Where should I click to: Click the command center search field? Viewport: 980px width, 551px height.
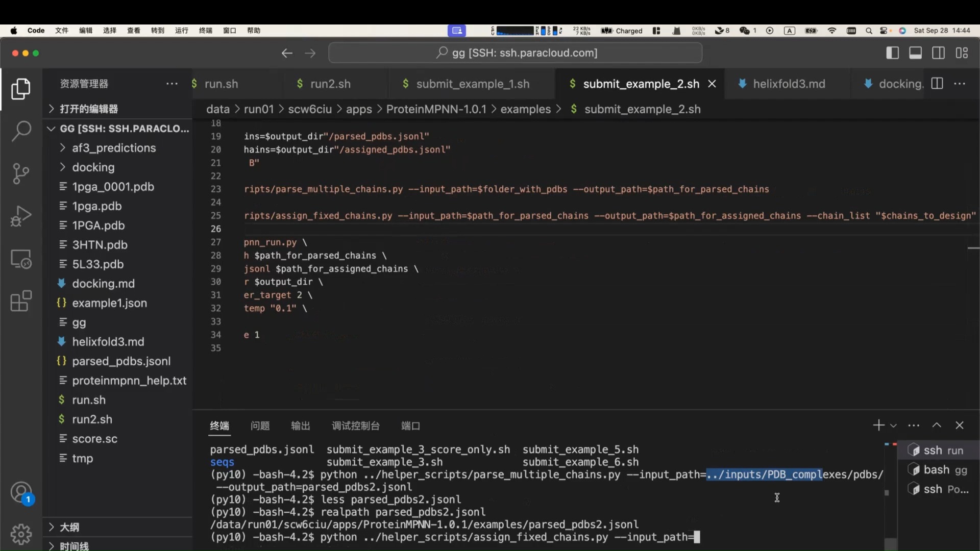click(x=516, y=53)
